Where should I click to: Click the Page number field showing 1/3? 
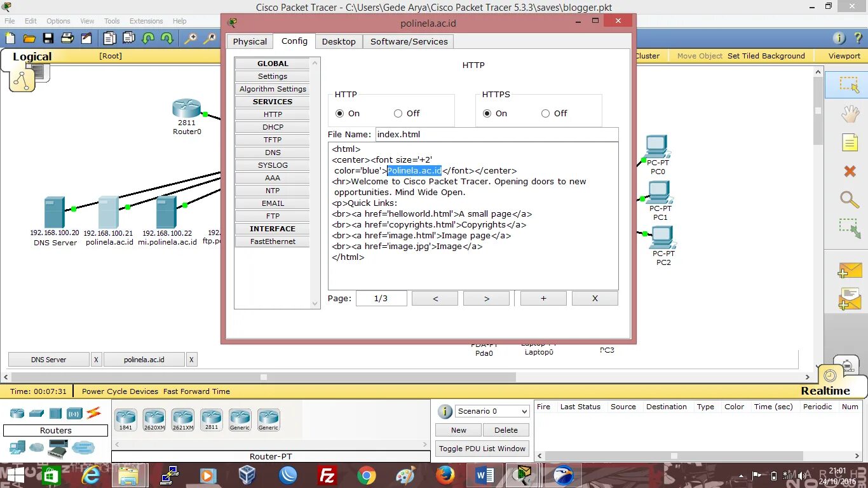pyautogui.click(x=381, y=299)
